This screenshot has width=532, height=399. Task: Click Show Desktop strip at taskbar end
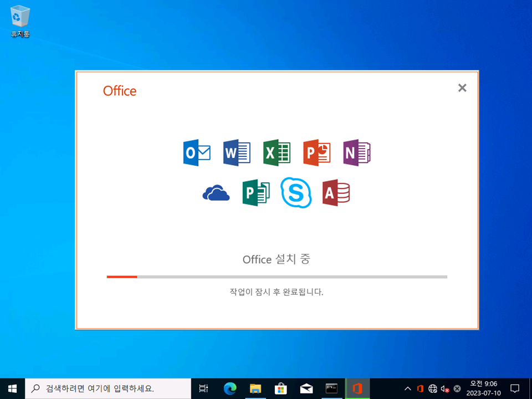(x=530, y=388)
